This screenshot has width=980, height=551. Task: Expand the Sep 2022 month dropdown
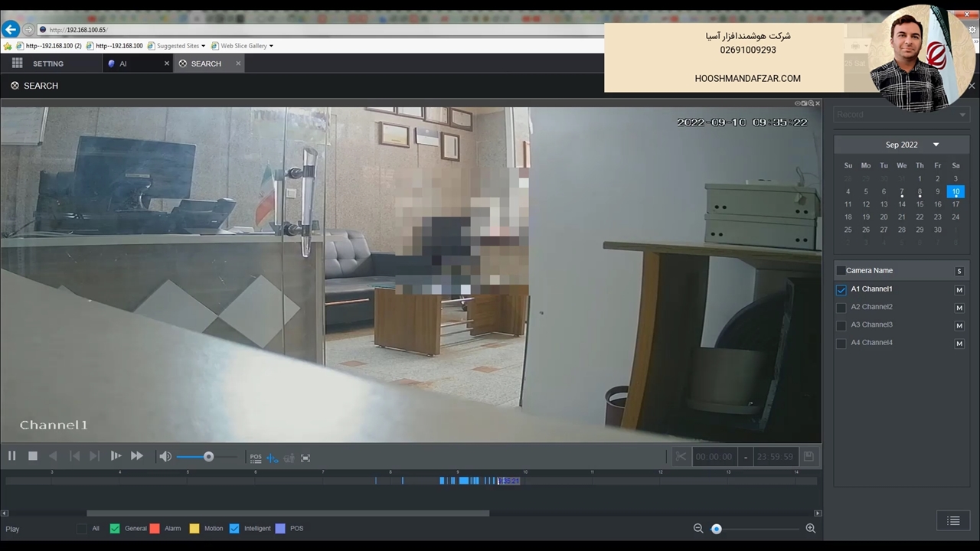pos(936,145)
